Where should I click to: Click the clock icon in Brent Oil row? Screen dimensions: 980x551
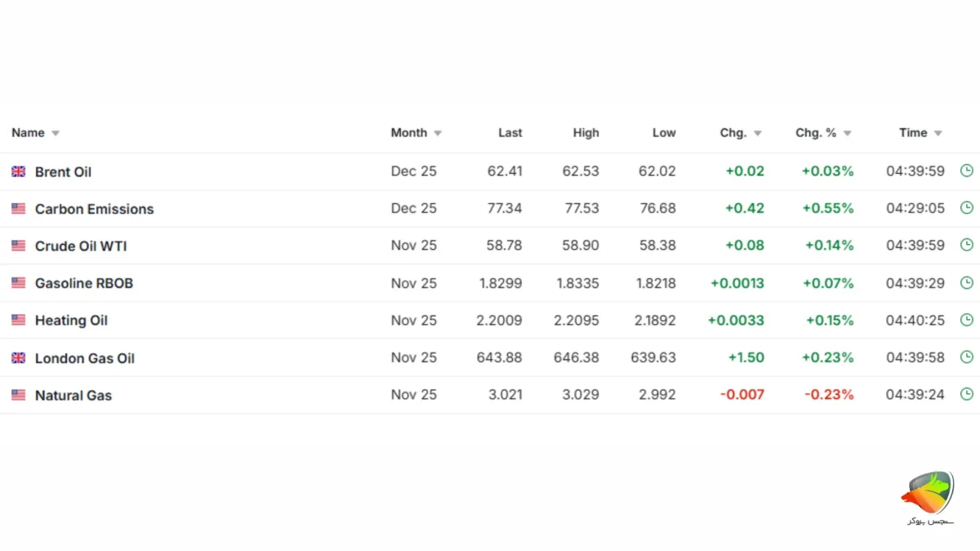tap(966, 171)
